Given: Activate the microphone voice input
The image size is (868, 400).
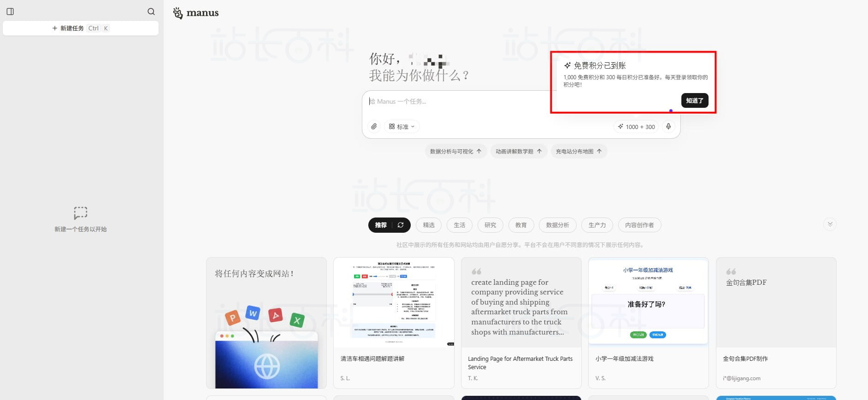Looking at the screenshot, I should (668, 127).
